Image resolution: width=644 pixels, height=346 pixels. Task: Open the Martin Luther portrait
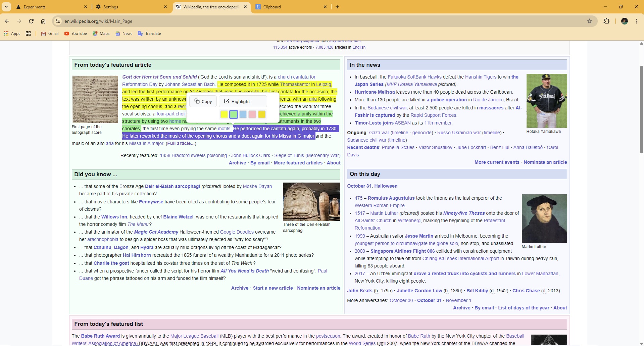[x=544, y=218]
